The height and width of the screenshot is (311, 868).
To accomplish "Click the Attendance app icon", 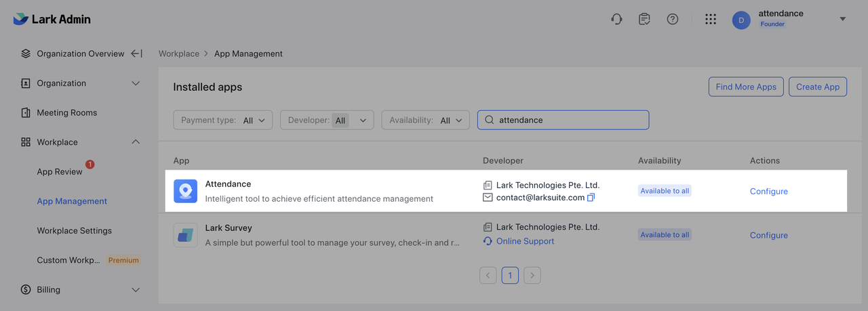I will click(x=185, y=191).
